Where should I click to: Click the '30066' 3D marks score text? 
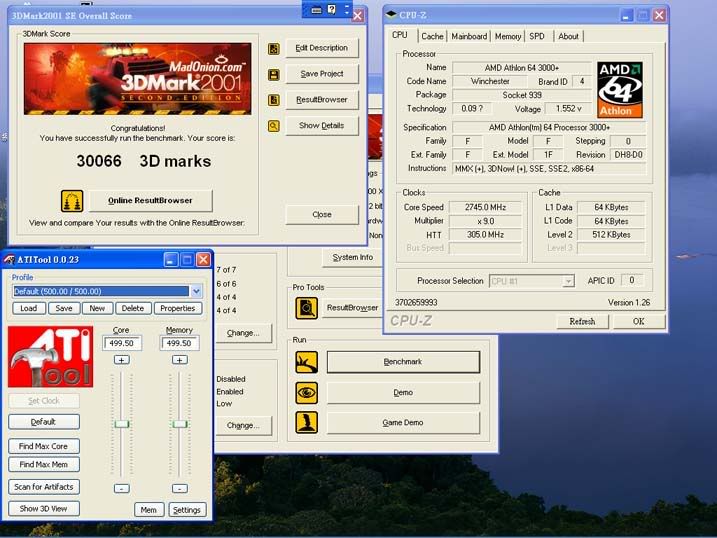click(x=99, y=161)
